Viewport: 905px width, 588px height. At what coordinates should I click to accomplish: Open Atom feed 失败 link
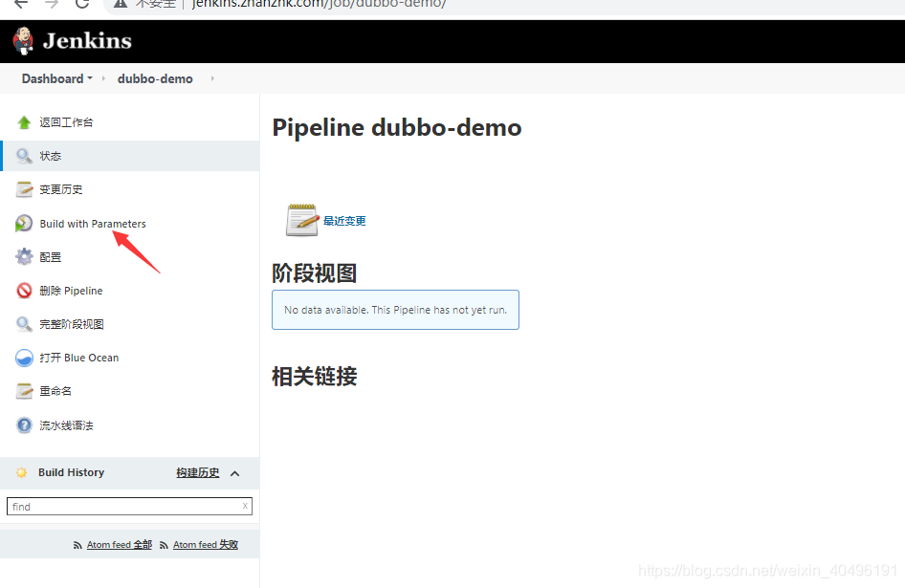pyautogui.click(x=206, y=545)
